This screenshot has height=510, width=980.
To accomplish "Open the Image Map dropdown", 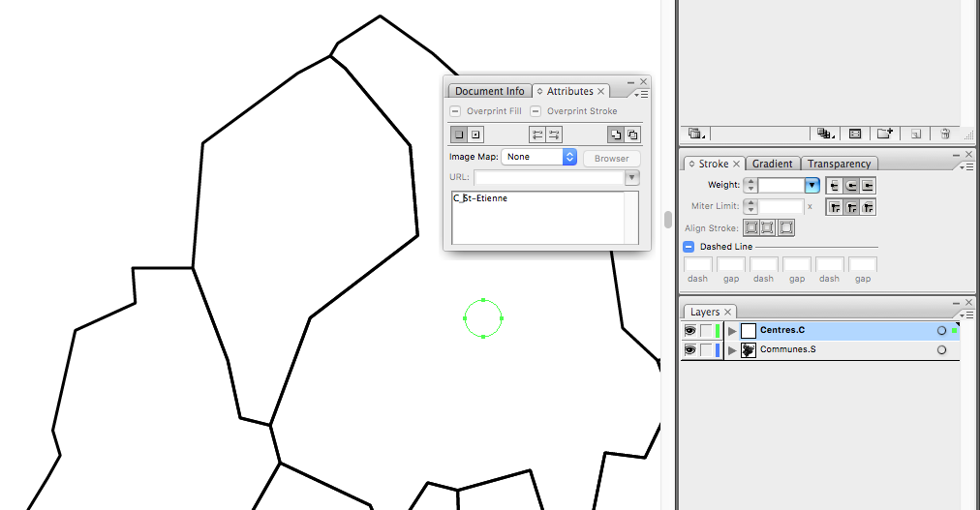I will point(539,157).
